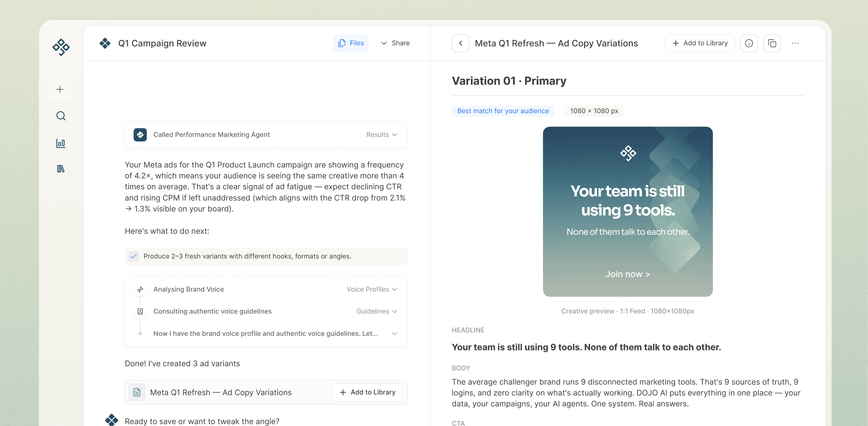Open the library books sidebar icon
This screenshot has height=426, width=868.
coord(61,169)
